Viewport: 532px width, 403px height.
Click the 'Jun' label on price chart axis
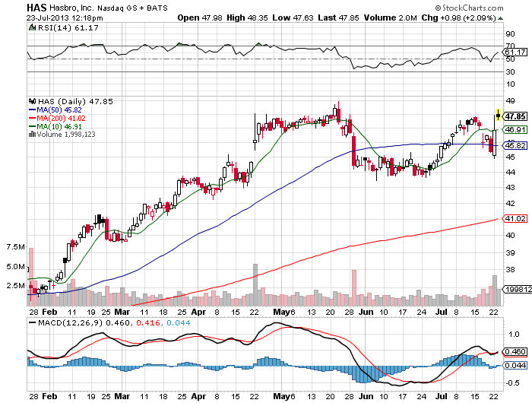(366, 312)
